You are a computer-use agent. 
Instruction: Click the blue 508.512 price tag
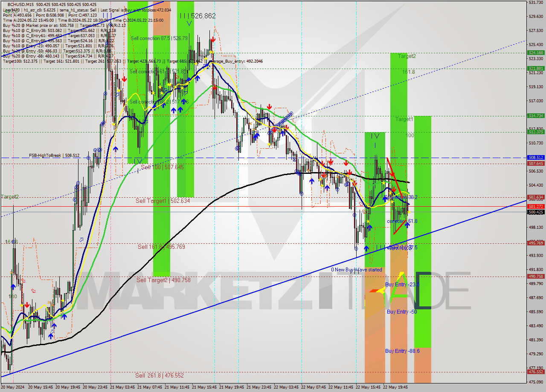(536, 157)
